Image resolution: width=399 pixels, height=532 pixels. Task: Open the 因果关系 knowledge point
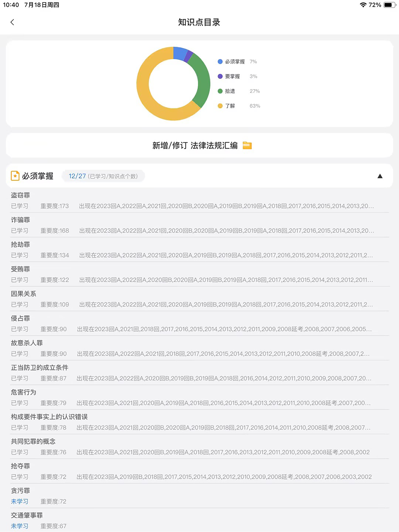pos(199,299)
